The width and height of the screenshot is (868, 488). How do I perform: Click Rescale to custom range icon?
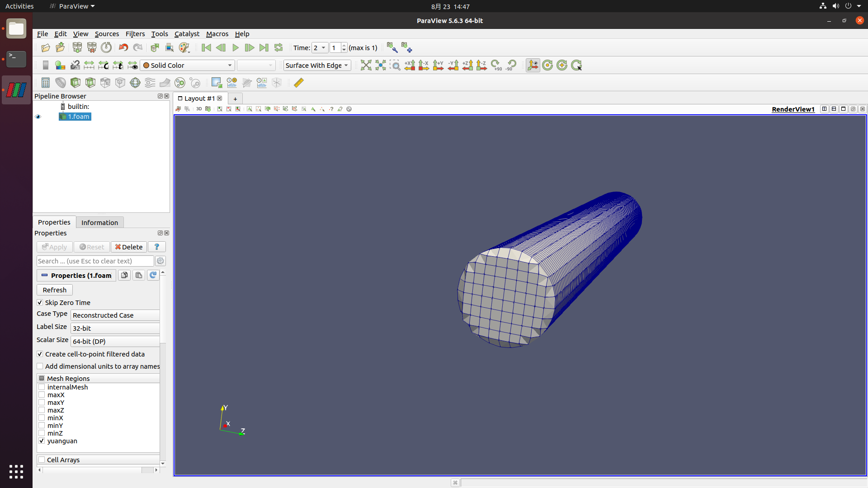104,66
